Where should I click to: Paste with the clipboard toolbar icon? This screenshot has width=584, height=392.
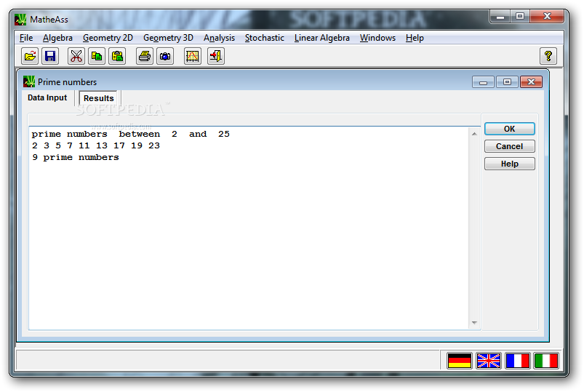[117, 56]
